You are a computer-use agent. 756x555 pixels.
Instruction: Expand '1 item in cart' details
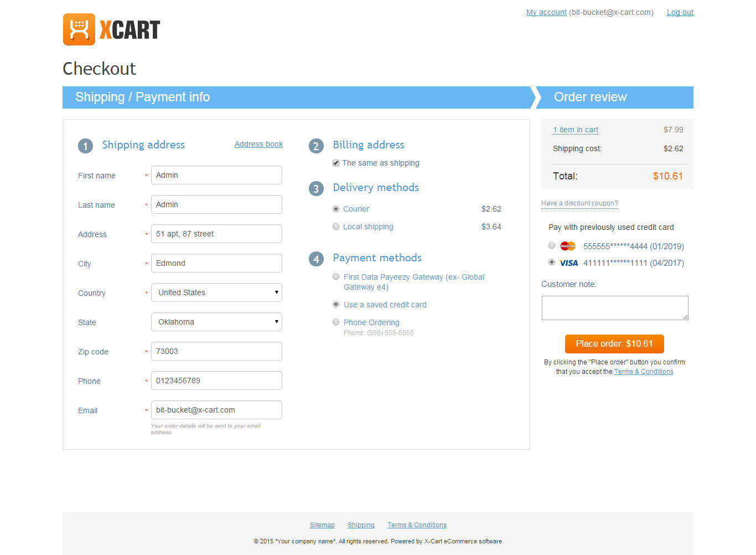pos(576,130)
